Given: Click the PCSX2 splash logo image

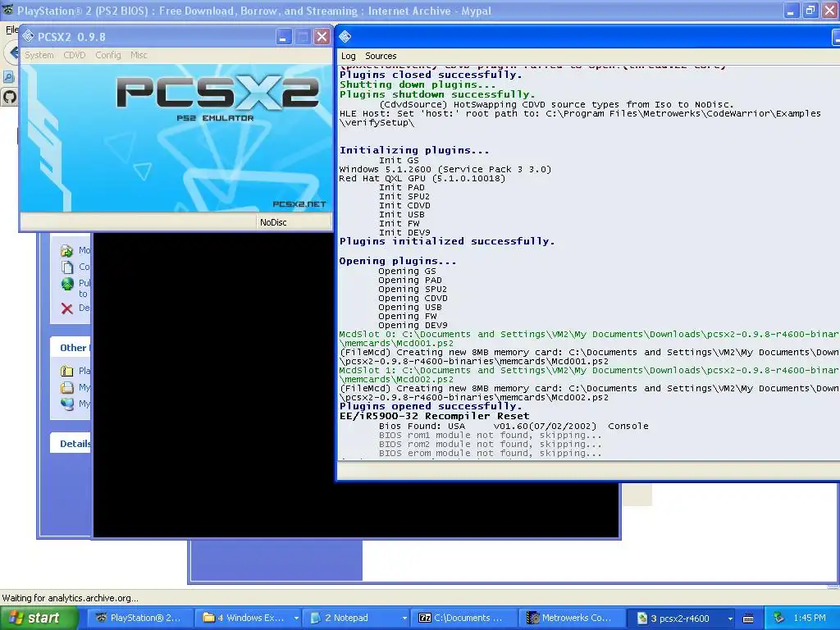Looking at the screenshot, I should (x=176, y=138).
